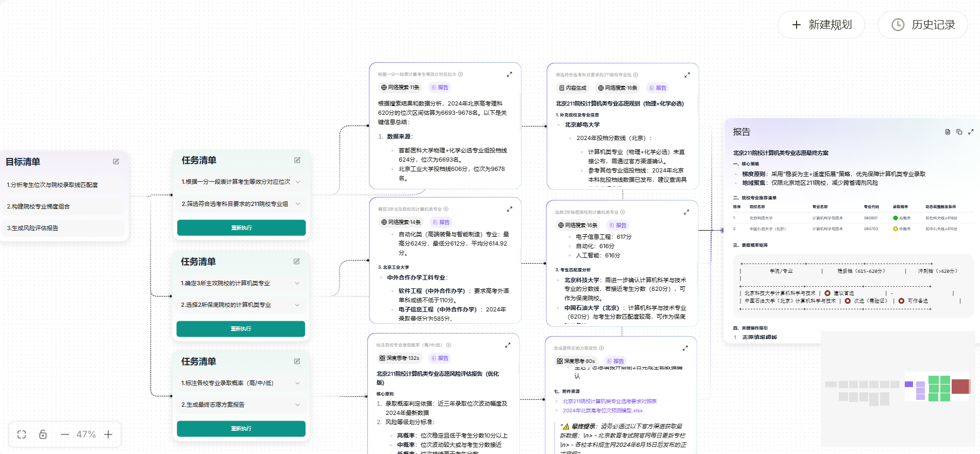The image size is (980, 454).
Task: Open 历史记录
Action: coord(922,25)
